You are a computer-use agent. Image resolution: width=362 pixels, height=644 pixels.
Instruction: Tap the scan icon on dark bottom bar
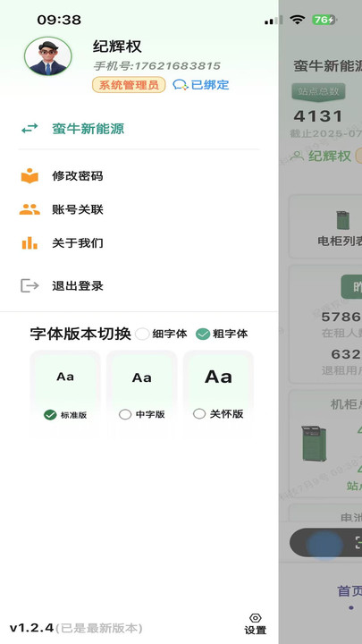[358, 542]
